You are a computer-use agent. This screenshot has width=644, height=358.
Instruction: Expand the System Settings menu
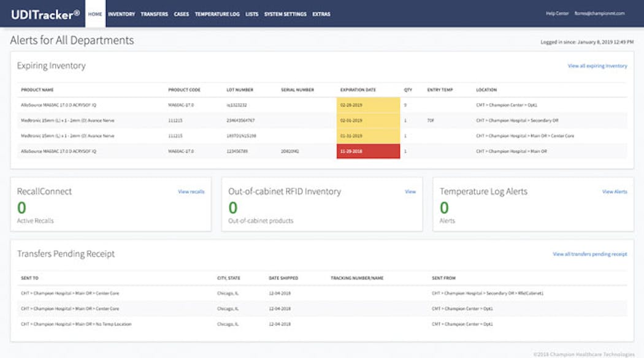tap(285, 14)
